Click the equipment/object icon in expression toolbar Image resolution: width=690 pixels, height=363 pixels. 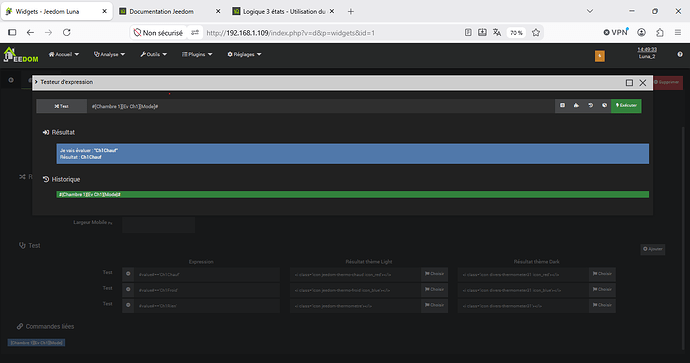[x=576, y=106]
